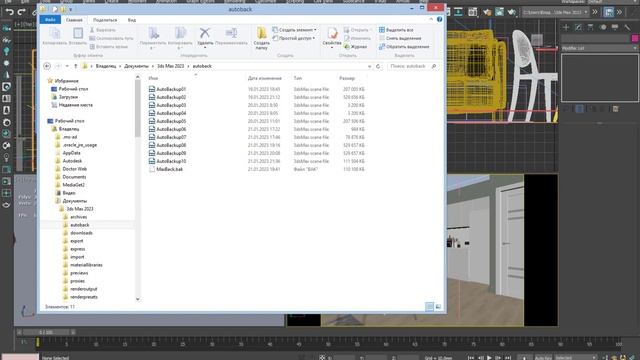This screenshot has height=360, width=640.
Task: Switch to the Details view icon
Action: pos(429,307)
